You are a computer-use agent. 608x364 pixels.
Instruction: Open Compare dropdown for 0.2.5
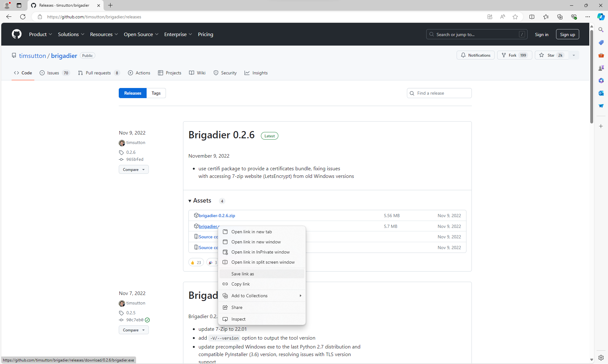(134, 330)
